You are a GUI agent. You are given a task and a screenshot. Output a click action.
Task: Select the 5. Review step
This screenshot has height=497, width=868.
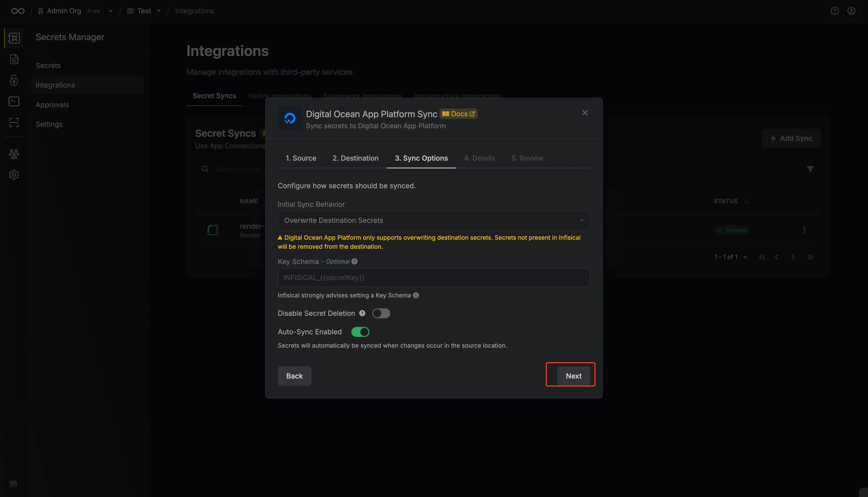tap(527, 158)
